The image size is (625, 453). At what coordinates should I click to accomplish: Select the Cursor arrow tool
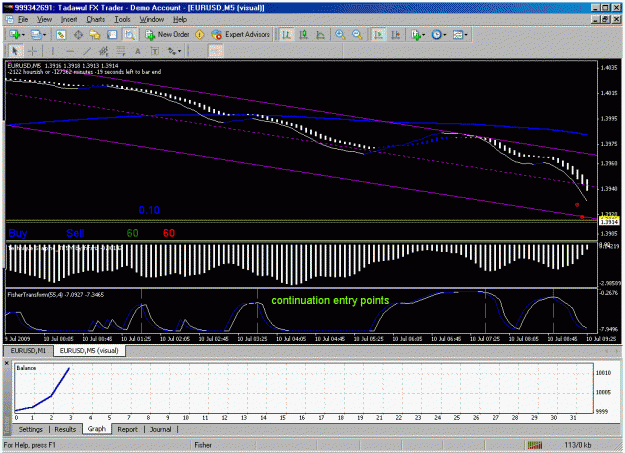(16, 51)
